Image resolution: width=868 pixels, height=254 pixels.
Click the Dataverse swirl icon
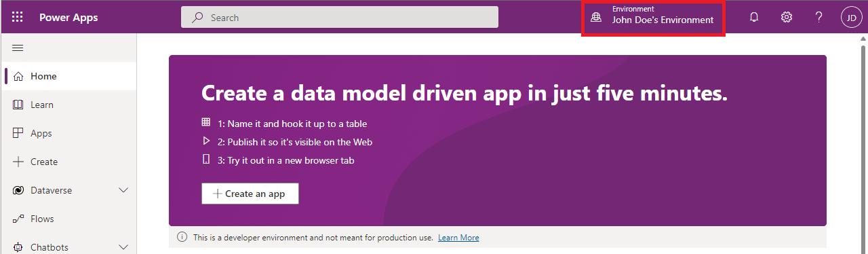(18, 190)
